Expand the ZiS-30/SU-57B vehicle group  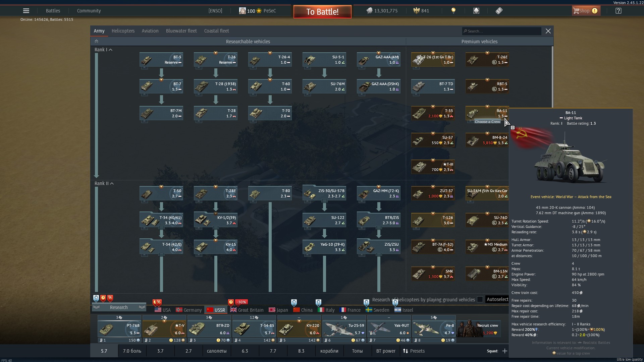click(x=324, y=194)
